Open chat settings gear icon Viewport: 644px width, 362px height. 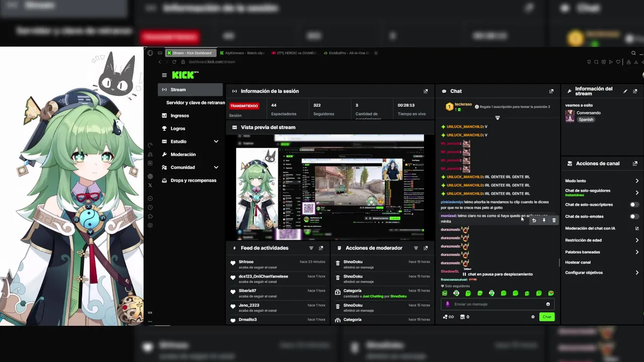point(533,317)
